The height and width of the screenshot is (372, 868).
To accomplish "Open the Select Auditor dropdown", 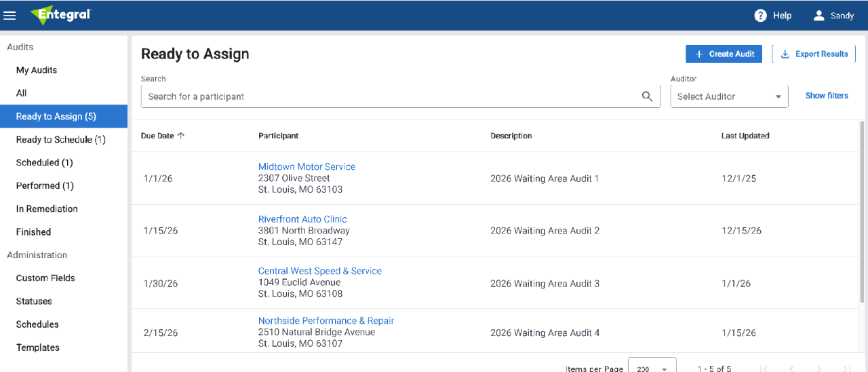I will (729, 96).
